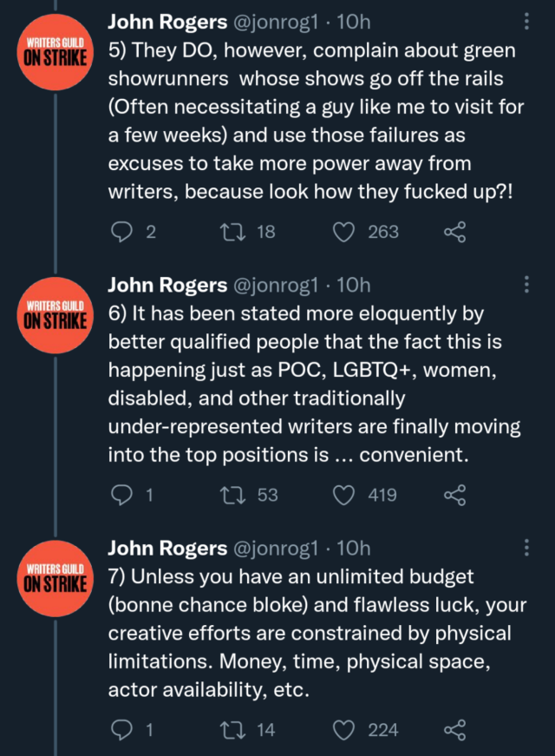Like the tweet with 263 likes
The image size is (555, 756).
coord(345,231)
